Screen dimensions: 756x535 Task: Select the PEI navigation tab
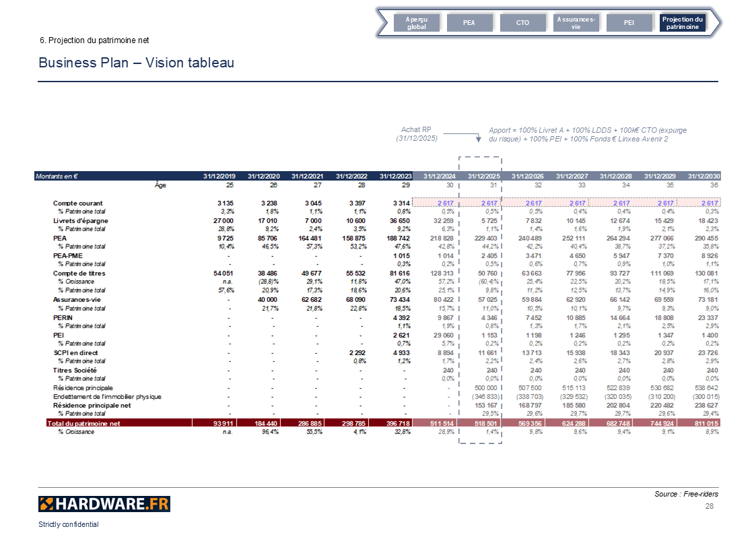pos(629,23)
